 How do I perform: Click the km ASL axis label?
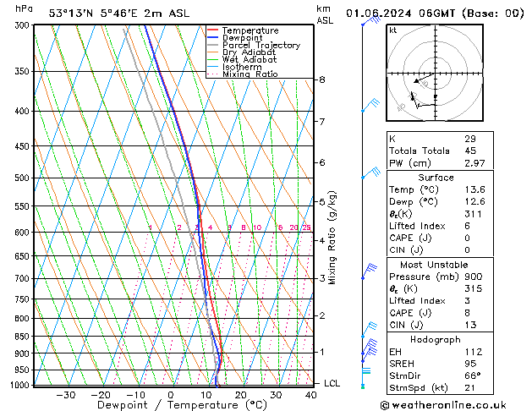click(x=325, y=14)
